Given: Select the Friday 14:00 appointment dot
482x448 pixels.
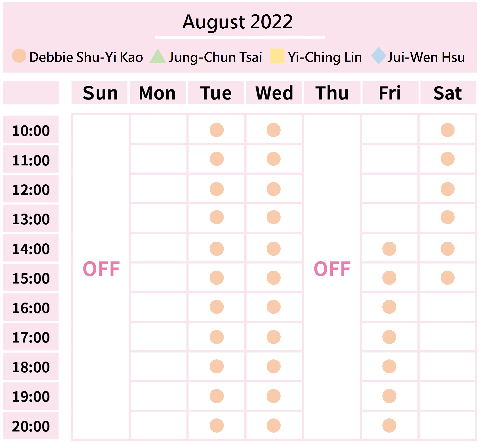Looking at the screenshot, I should click(x=389, y=249).
